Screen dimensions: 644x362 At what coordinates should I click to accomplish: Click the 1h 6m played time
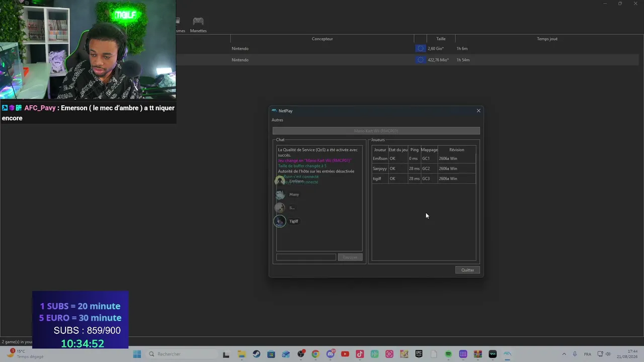462,48
